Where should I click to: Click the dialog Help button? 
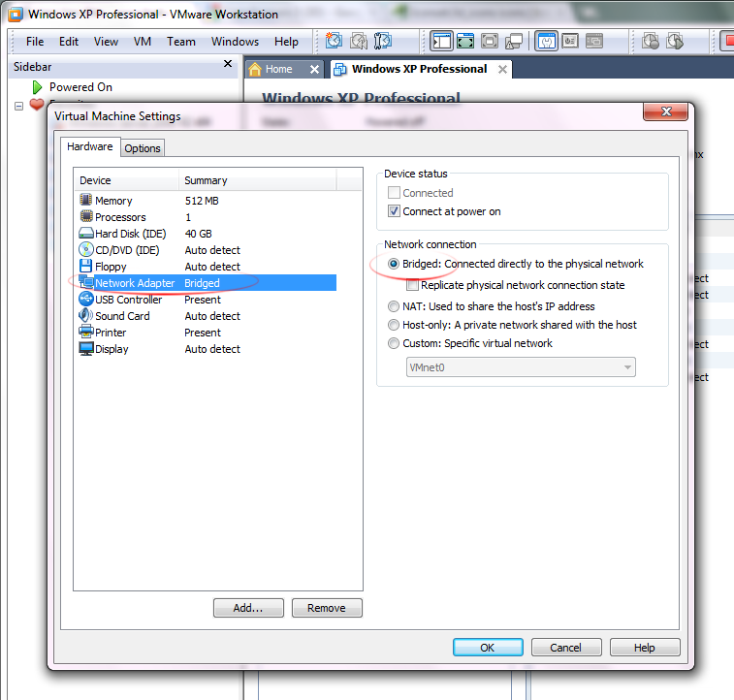click(645, 648)
